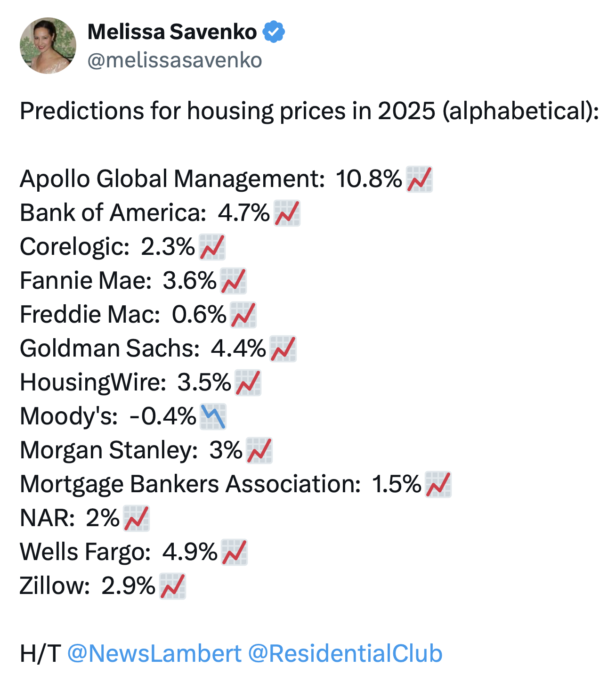This screenshot has width=616, height=683.
Task: Click chart-up emoji next to Apollo Global Management
Action: (x=419, y=179)
